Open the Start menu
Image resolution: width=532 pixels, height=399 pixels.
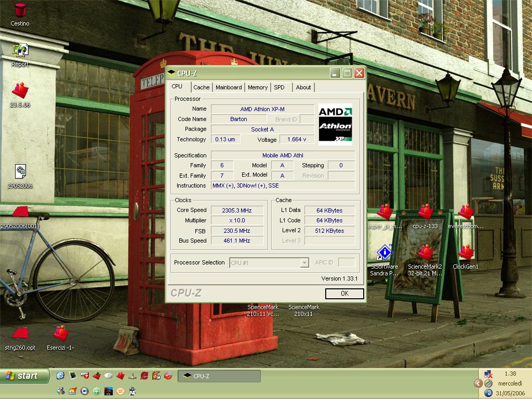(x=24, y=376)
